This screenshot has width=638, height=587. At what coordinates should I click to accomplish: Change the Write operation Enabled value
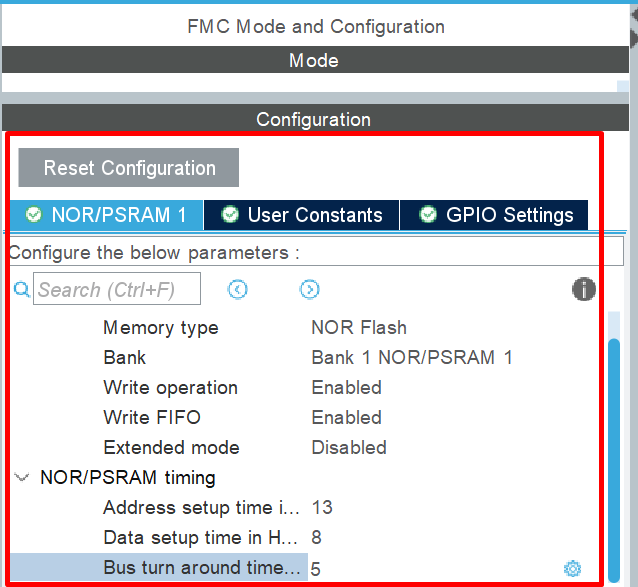tap(347, 388)
